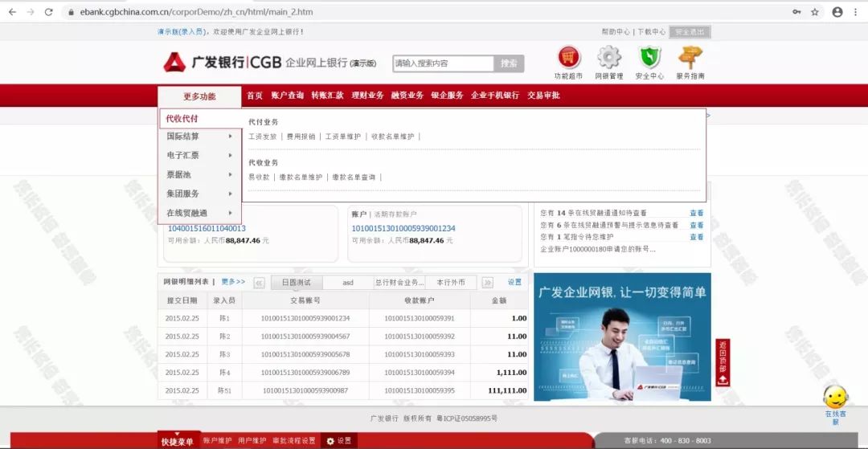Open 缴款名单维护 link
This screenshot has height=449, width=868.
301,178
